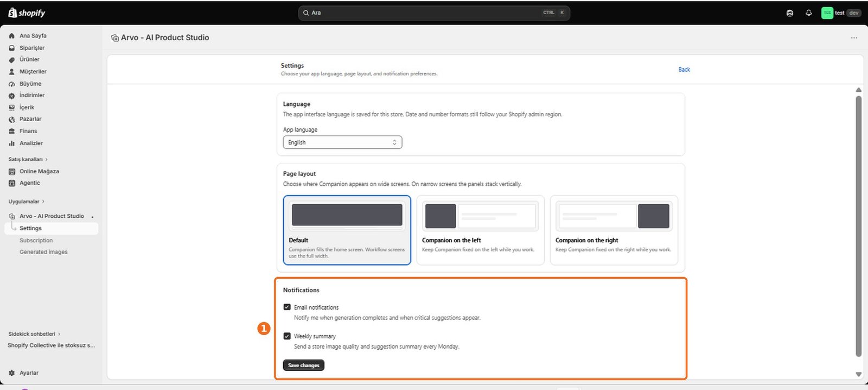This screenshot has width=868, height=390.
Task: Click the Save changes button
Action: click(303, 365)
